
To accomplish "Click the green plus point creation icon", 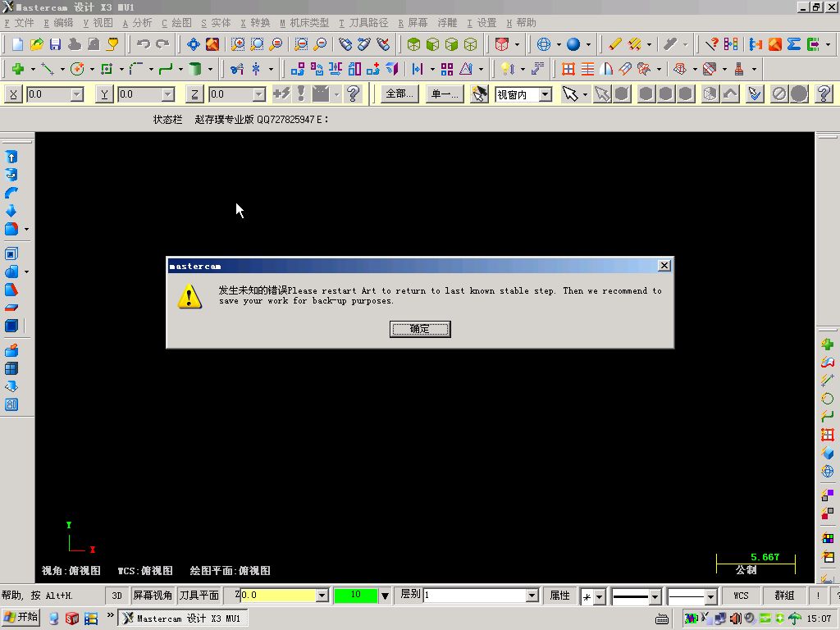I will coord(18,69).
